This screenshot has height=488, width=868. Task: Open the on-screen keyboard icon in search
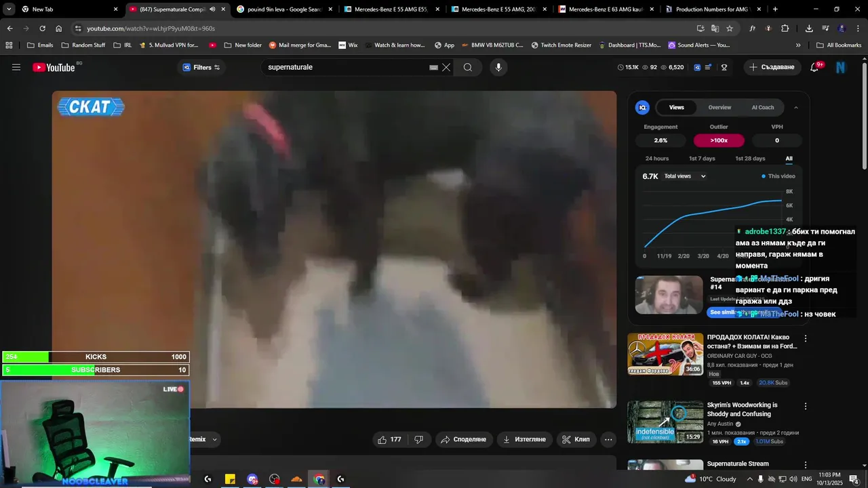tap(433, 68)
